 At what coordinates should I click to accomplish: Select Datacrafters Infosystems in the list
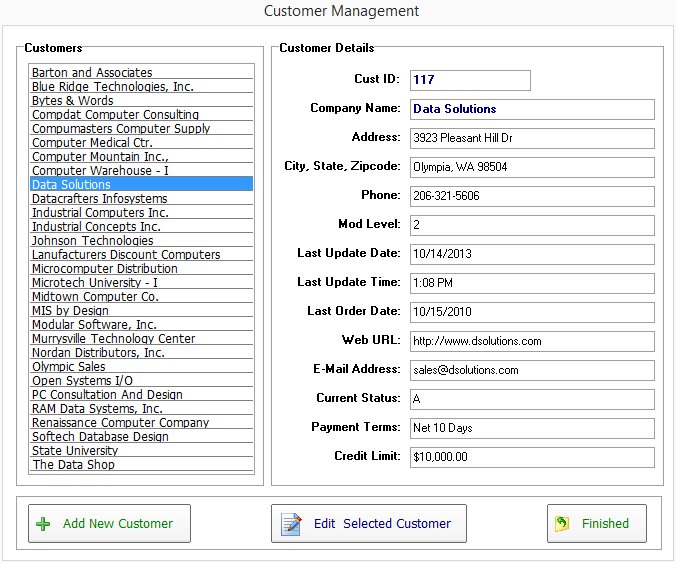(x=100, y=198)
